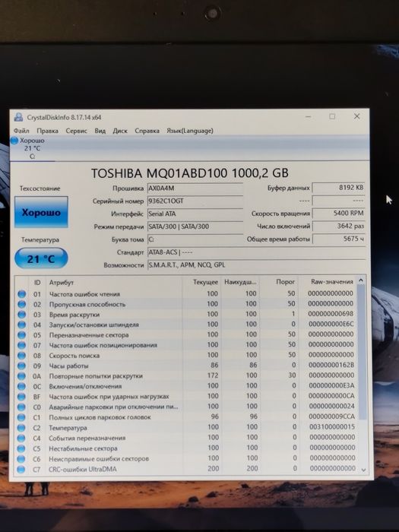Viewport: 399px width, 532px height.
Task: Click the scroll up arrow in attribute list
Action: (x=361, y=280)
